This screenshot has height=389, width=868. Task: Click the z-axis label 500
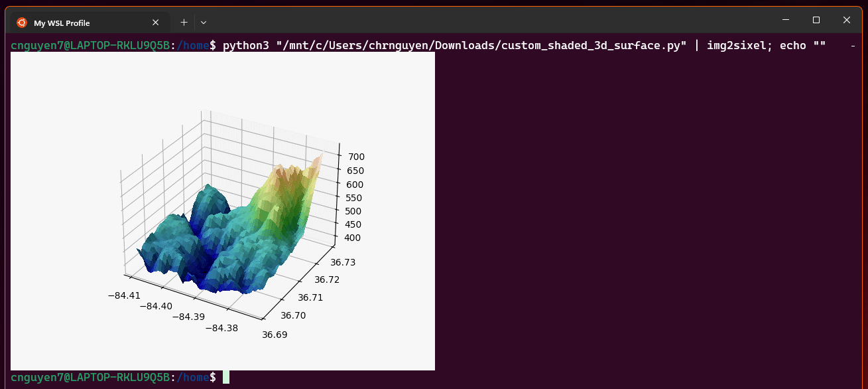coord(352,211)
